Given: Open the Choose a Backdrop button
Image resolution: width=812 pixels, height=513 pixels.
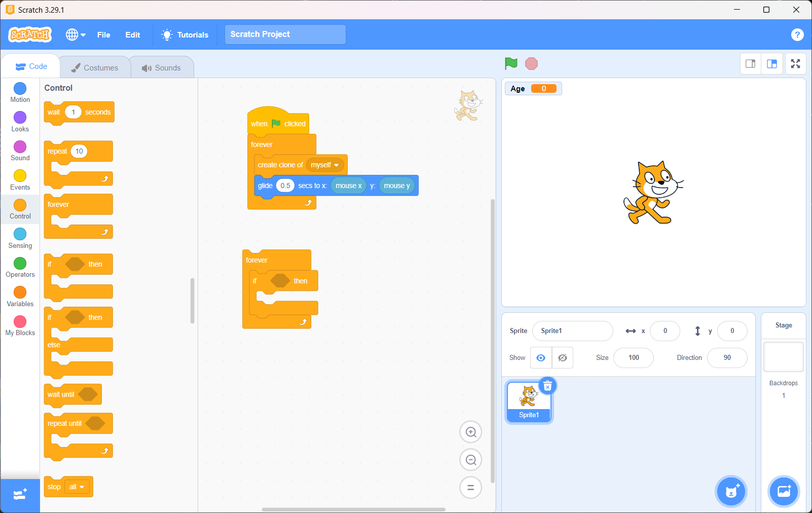Looking at the screenshot, I should pos(783,491).
